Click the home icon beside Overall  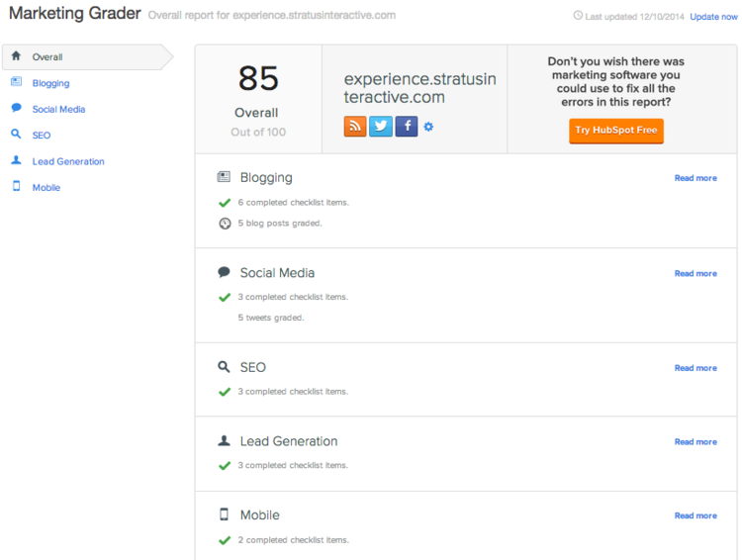(16, 55)
